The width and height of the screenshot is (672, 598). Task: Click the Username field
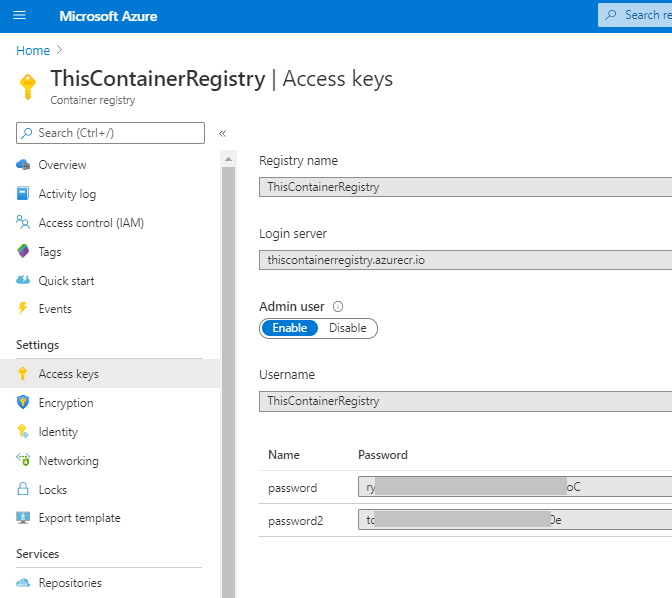coord(465,401)
